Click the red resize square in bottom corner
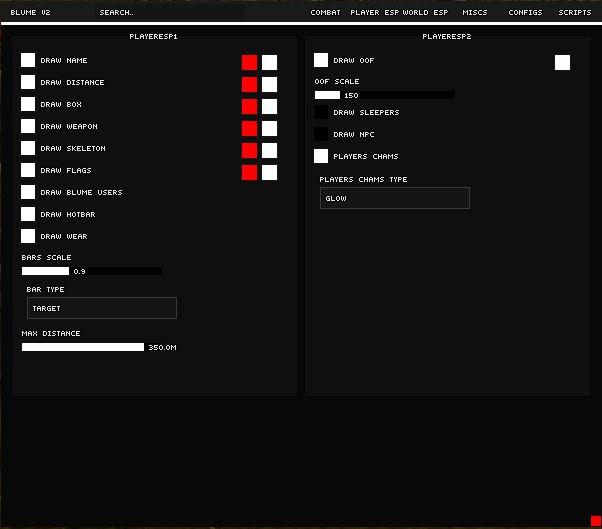 click(595, 520)
